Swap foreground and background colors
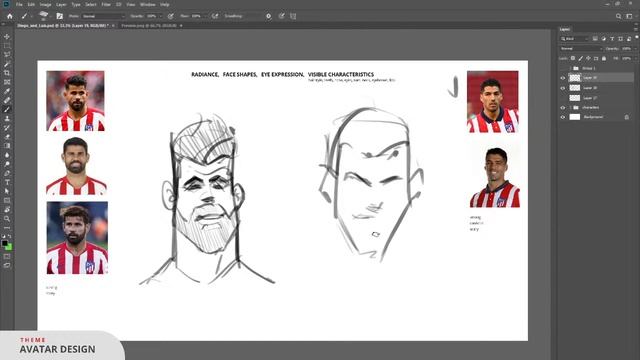 pos(10,237)
